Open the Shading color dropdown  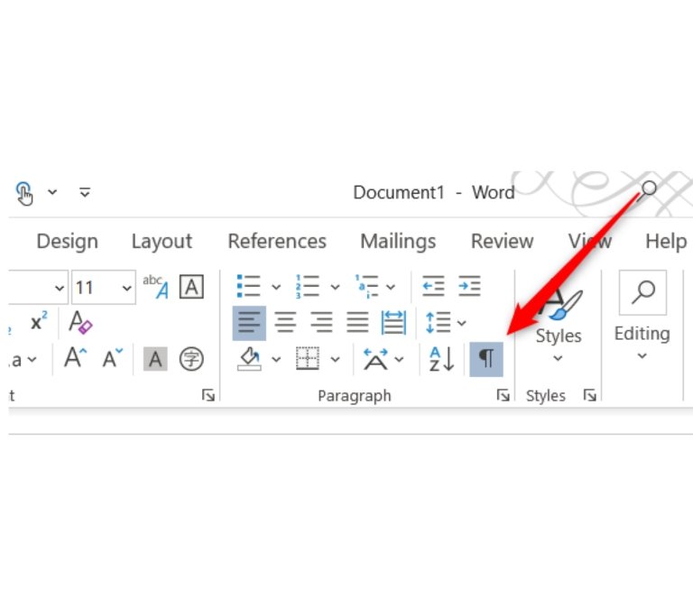pos(276,359)
